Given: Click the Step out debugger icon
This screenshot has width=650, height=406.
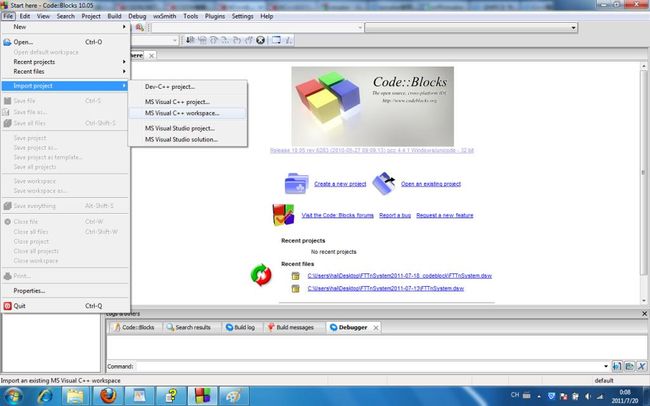Looking at the screenshot, I should tap(249, 40).
